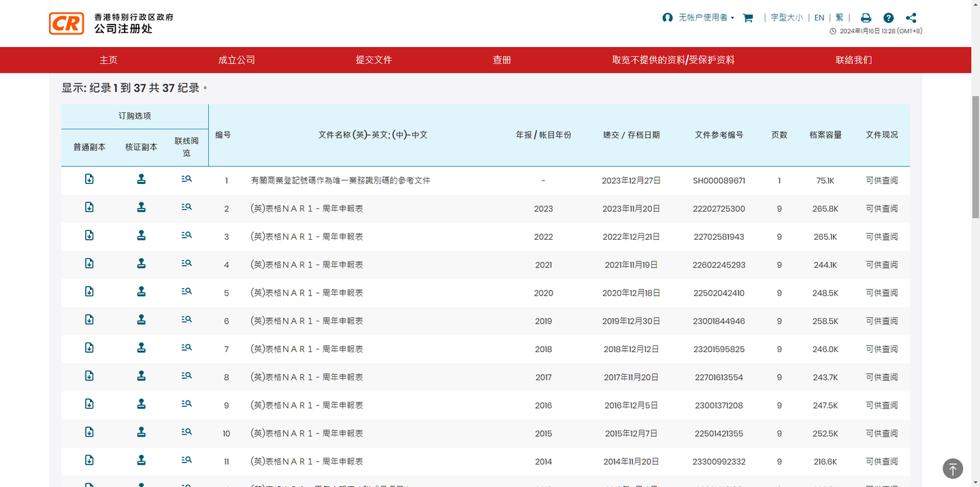
Task: View row 1 document online
Action: [x=186, y=178]
